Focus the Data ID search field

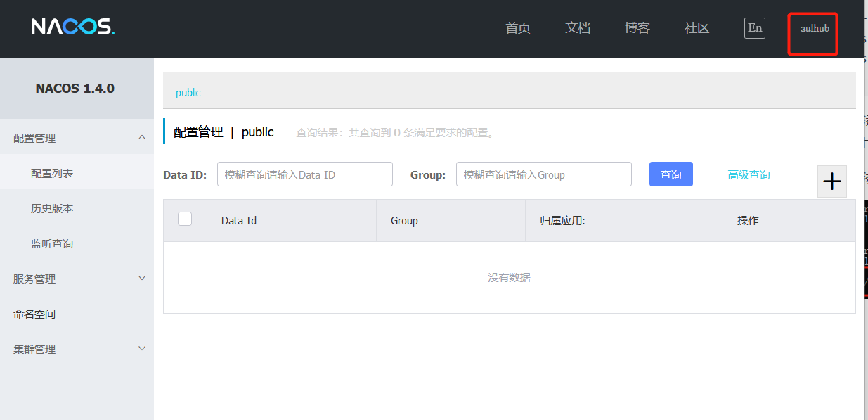click(305, 174)
